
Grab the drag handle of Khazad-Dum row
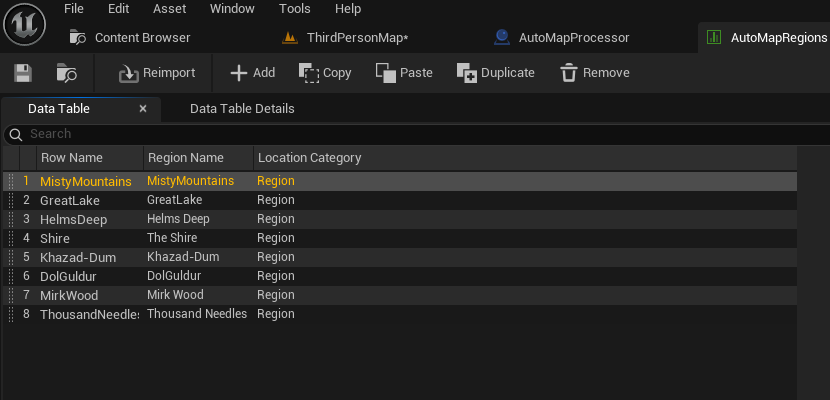pyautogui.click(x=11, y=257)
